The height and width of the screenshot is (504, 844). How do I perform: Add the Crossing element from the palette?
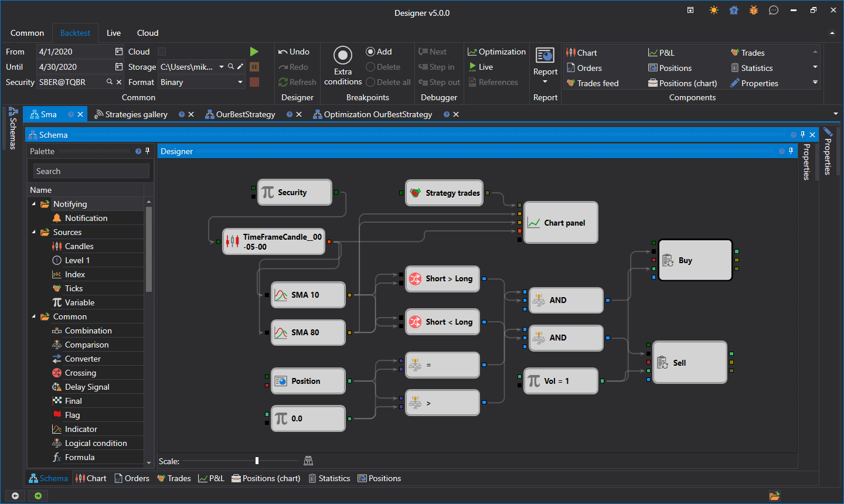[80, 373]
